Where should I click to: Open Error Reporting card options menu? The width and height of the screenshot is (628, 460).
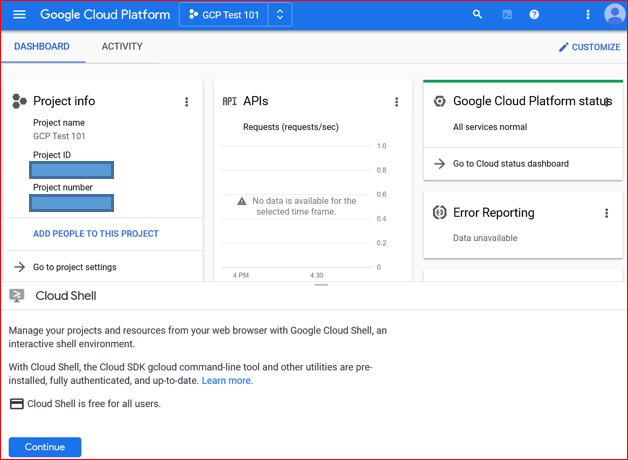click(x=606, y=213)
